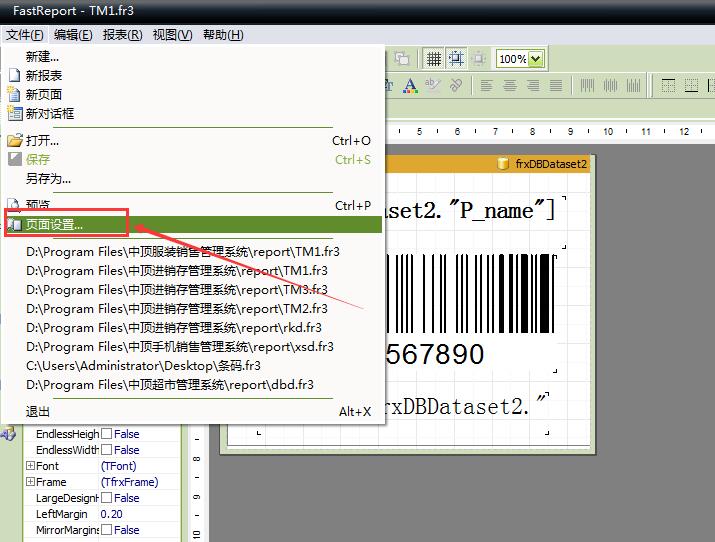The image size is (715, 542).
Task: Align text to vertical middle icon
Action: 610,85
